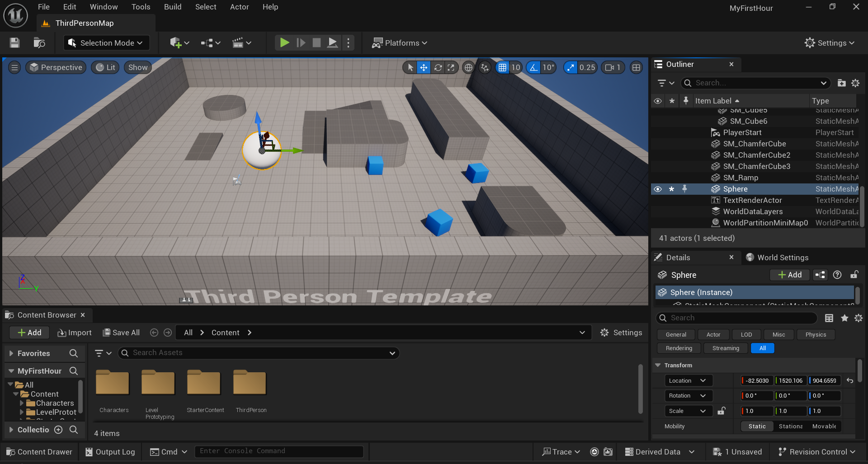Viewport: 868px width, 464px height.
Task: Open the Platforms dropdown
Action: pyautogui.click(x=400, y=43)
